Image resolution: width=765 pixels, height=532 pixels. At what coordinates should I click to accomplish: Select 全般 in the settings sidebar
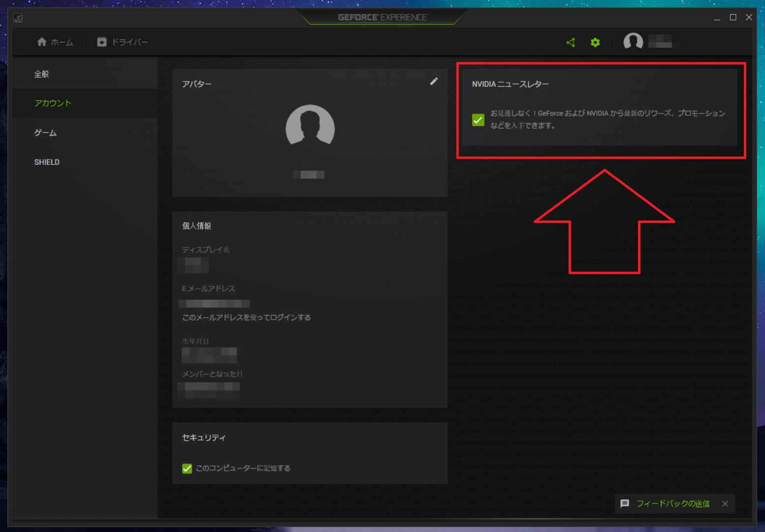(x=85, y=74)
